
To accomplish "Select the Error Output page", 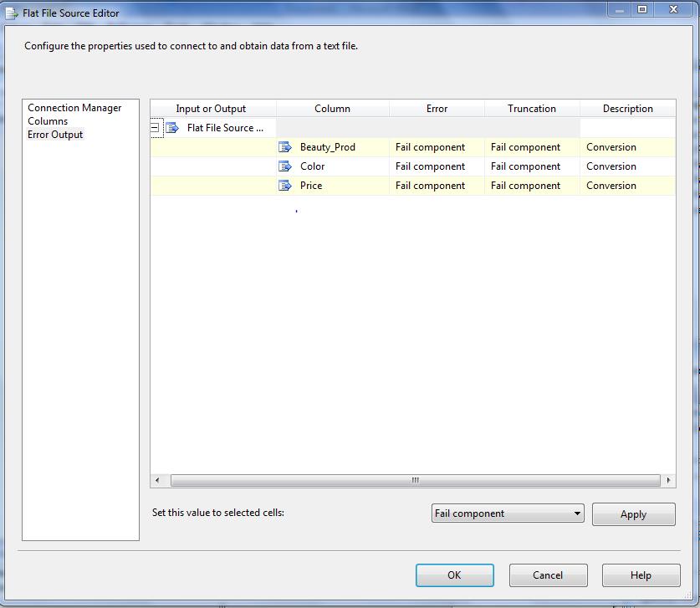I will [x=55, y=135].
